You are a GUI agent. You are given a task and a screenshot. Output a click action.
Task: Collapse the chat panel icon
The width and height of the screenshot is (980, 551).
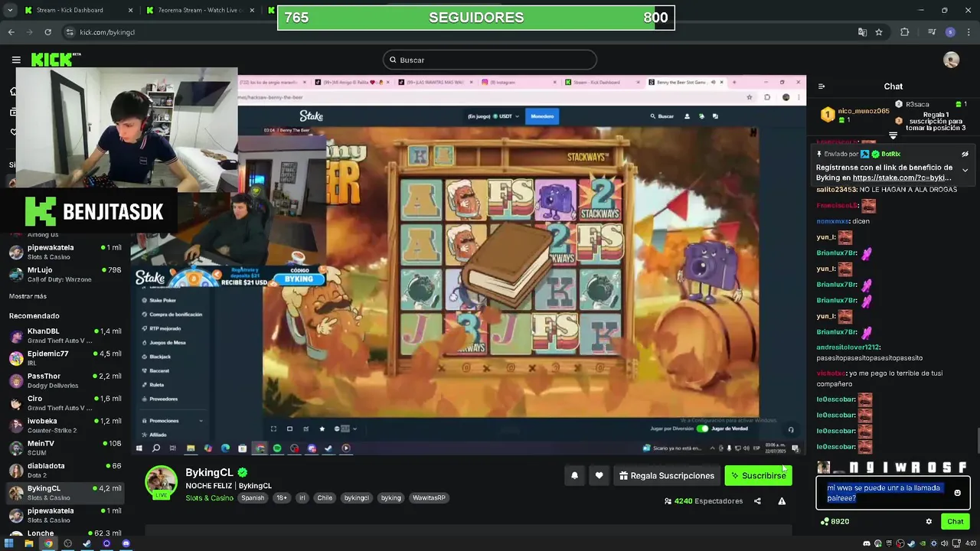(822, 86)
